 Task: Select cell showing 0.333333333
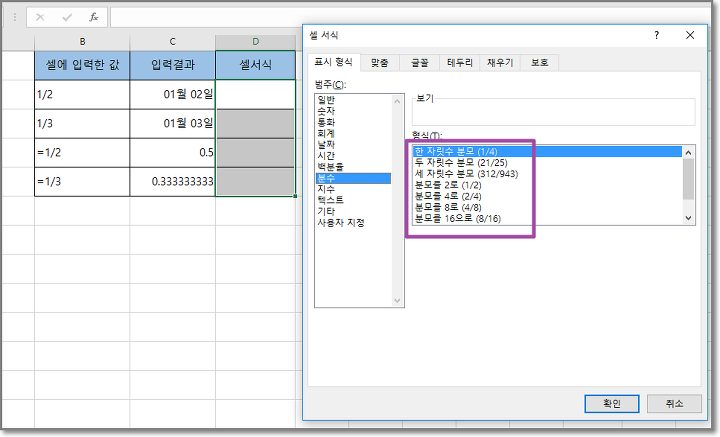(173, 182)
